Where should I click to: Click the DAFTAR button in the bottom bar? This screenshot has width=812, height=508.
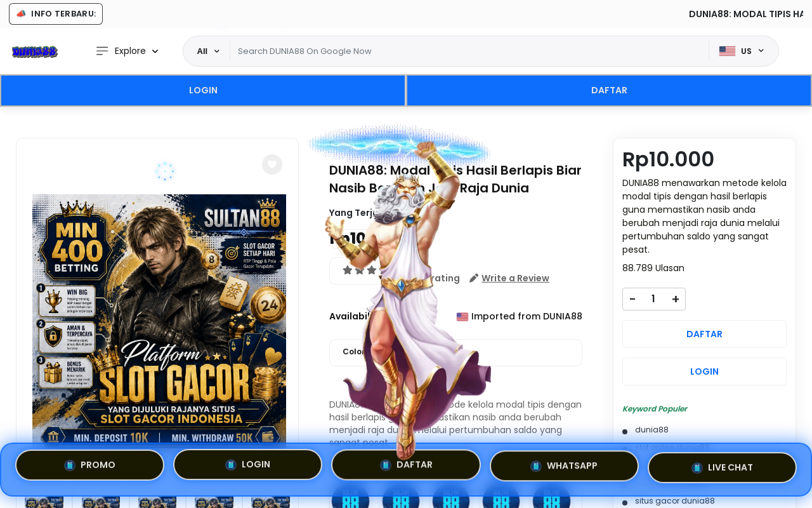tap(406, 465)
